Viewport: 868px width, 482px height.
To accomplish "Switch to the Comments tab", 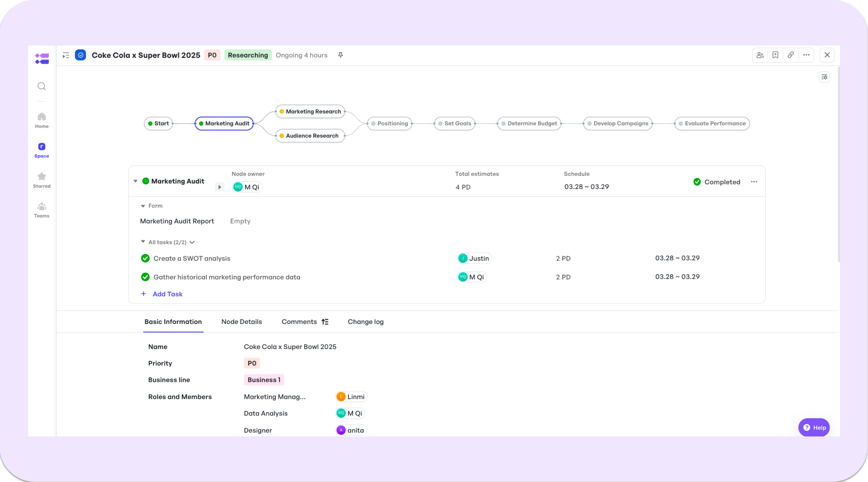I will 299,322.
